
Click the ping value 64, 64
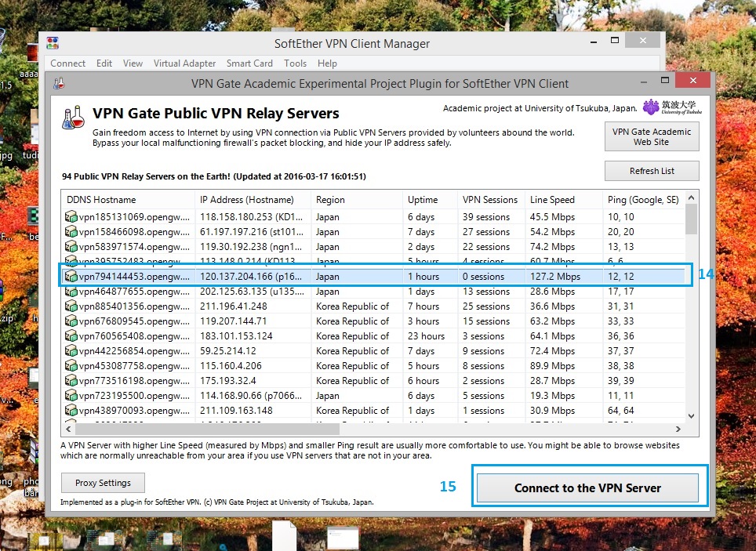620,411
